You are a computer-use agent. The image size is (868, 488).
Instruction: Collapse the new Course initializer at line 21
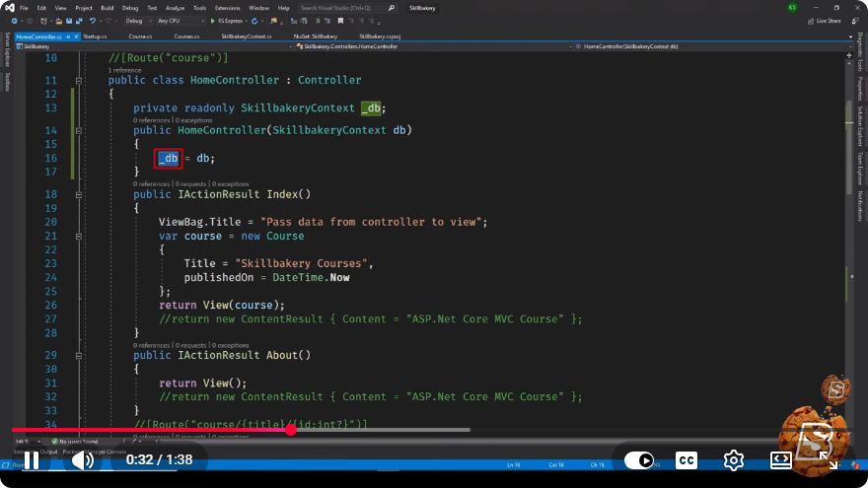79,237
